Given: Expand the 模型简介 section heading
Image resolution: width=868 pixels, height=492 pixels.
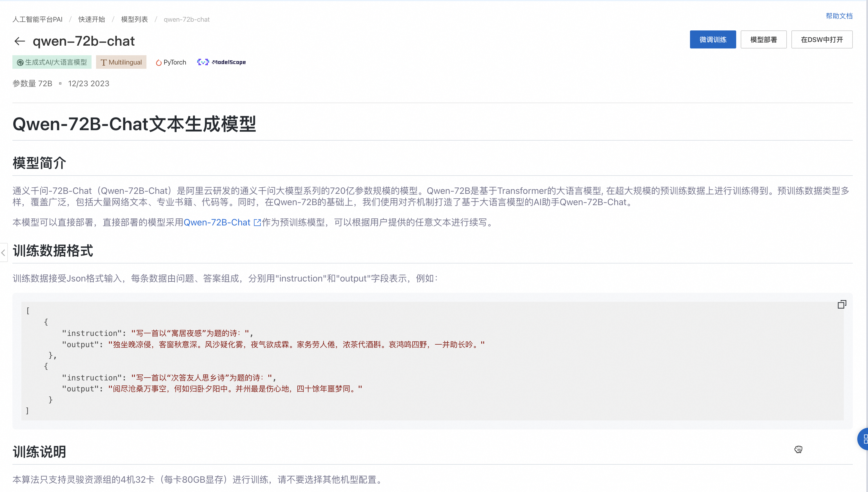Looking at the screenshot, I should 39,163.
